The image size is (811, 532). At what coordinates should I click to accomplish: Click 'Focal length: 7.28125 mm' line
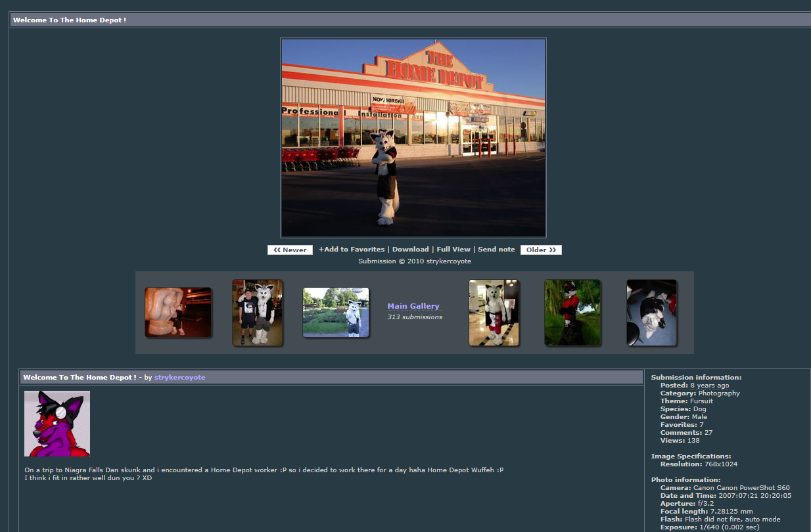click(x=707, y=512)
